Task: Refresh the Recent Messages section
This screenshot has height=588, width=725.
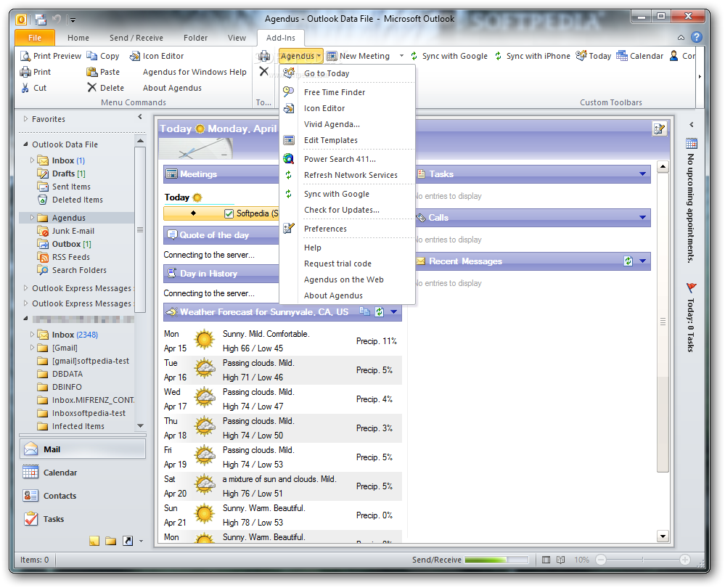Action: [628, 261]
